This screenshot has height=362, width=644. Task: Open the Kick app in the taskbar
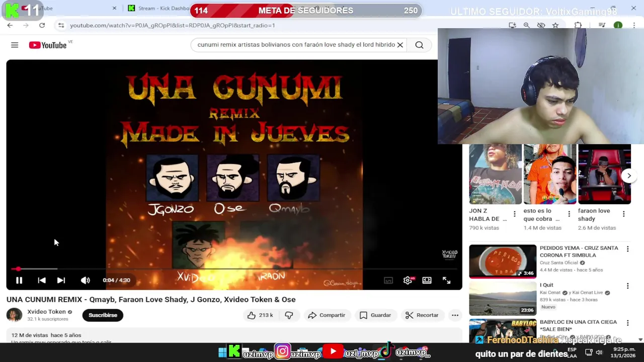click(234, 351)
